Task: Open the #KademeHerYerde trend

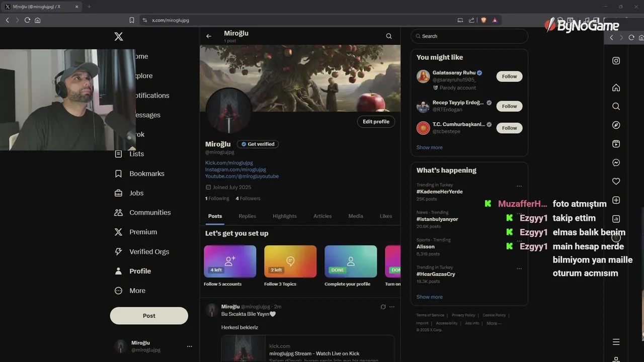Action: point(439,192)
